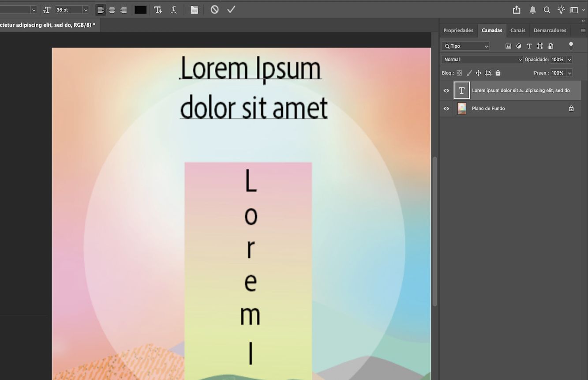Open the Search tool in the top bar

(547, 9)
